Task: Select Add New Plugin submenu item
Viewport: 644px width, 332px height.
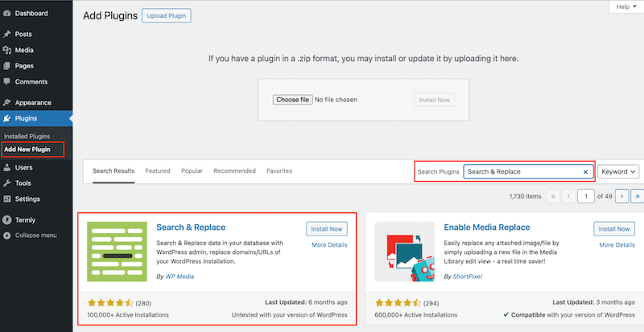Action: (27, 150)
